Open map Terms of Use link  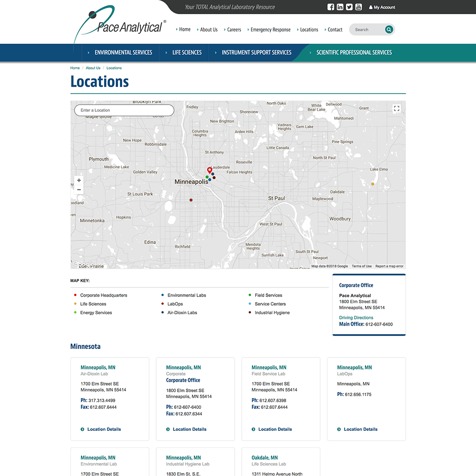pyautogui.click(x=362, y=266)
